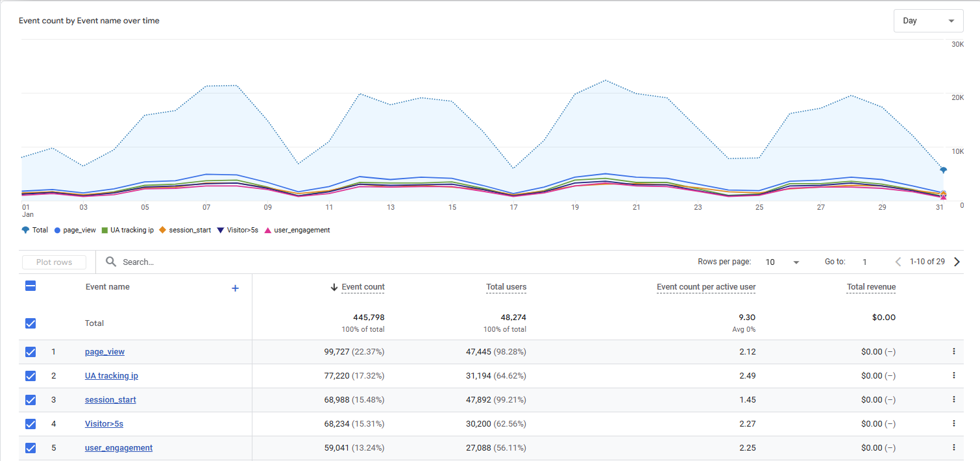Screen dimensions: 980x461
Task: Click the page_view legend color marker
Action: [x=58, y=230]
